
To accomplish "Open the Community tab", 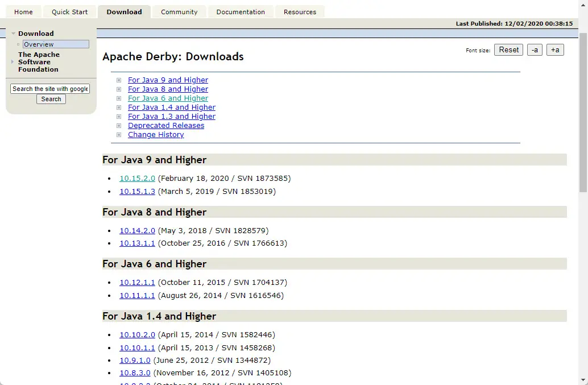I will pyautogui.click(x=179, y=12).
